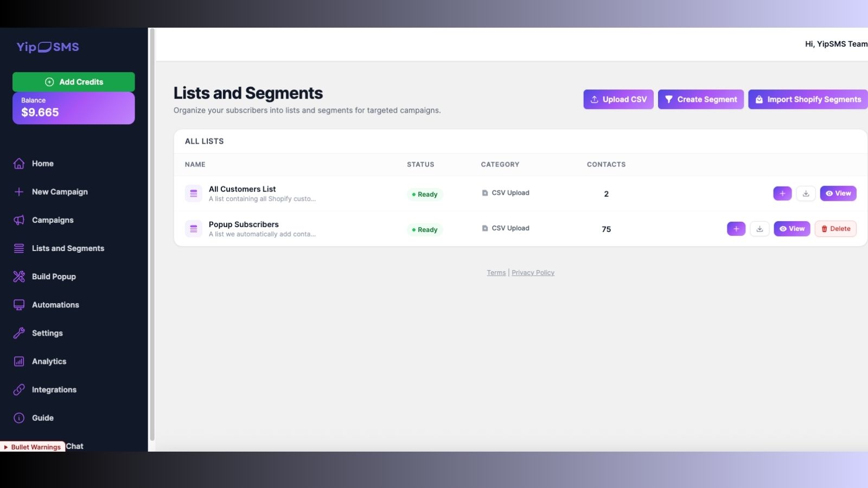Click the All Customers List row icon
The height and width of the screenshot is (488, 868).
[194, 194]
